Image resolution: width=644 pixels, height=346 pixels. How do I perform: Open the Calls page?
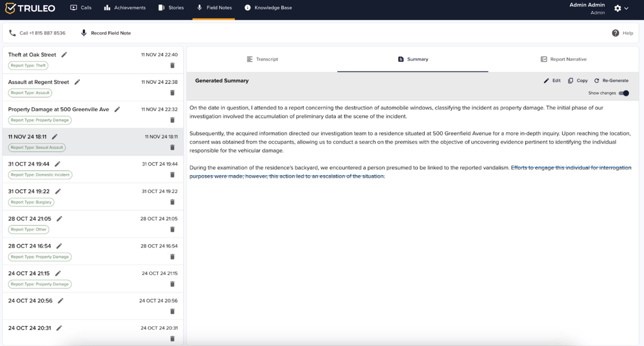[81, 8]
